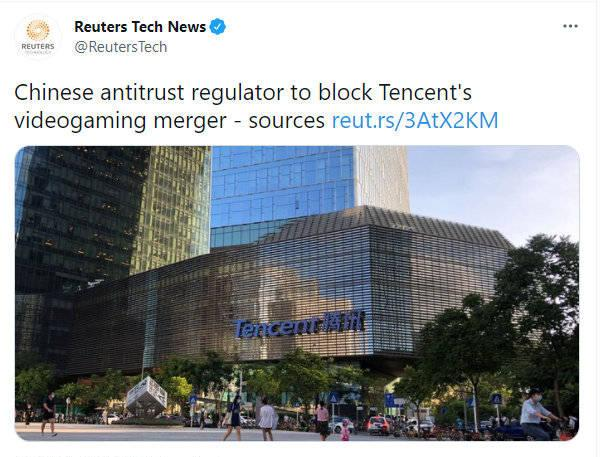This screenshot has width=602, height=457.
Task: Click the blue Tencent sign in the photo
Action: coord(299,325)
